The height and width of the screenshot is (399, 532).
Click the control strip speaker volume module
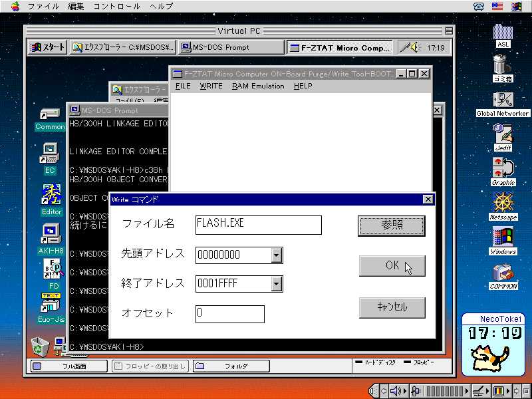398,391
